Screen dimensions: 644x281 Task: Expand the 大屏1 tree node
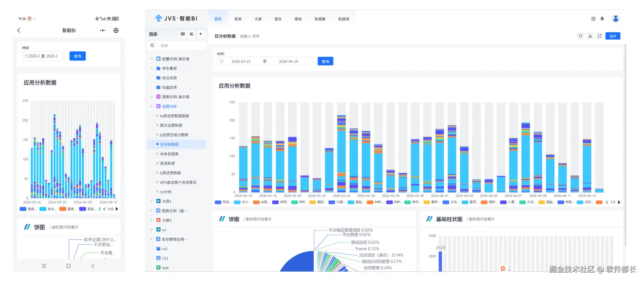(151, 201)
